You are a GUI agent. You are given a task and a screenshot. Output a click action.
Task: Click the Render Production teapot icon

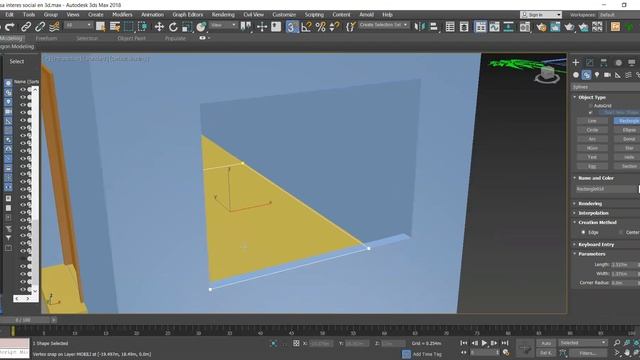(x=569, y=27)
